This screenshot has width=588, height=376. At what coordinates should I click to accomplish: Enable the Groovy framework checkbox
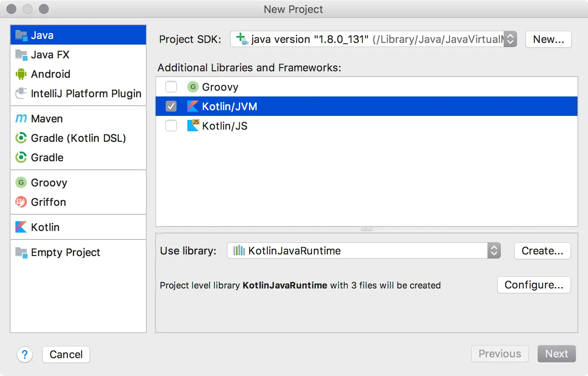(171, 87)
